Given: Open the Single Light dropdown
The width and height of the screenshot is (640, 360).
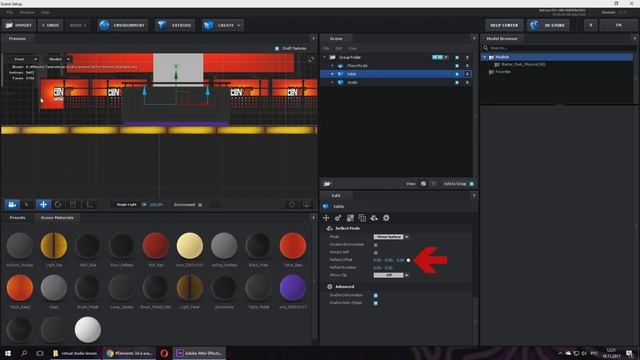Looking at the screenshot, I should click(x=129, y=204).
